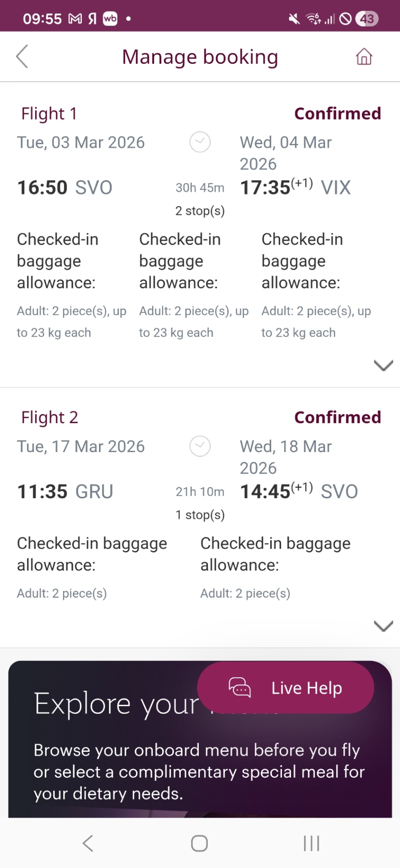Image resolution: width=400 pixels, height=868 pixels.
Task: Tap the back arrow in header
Action: pos(22,57)
